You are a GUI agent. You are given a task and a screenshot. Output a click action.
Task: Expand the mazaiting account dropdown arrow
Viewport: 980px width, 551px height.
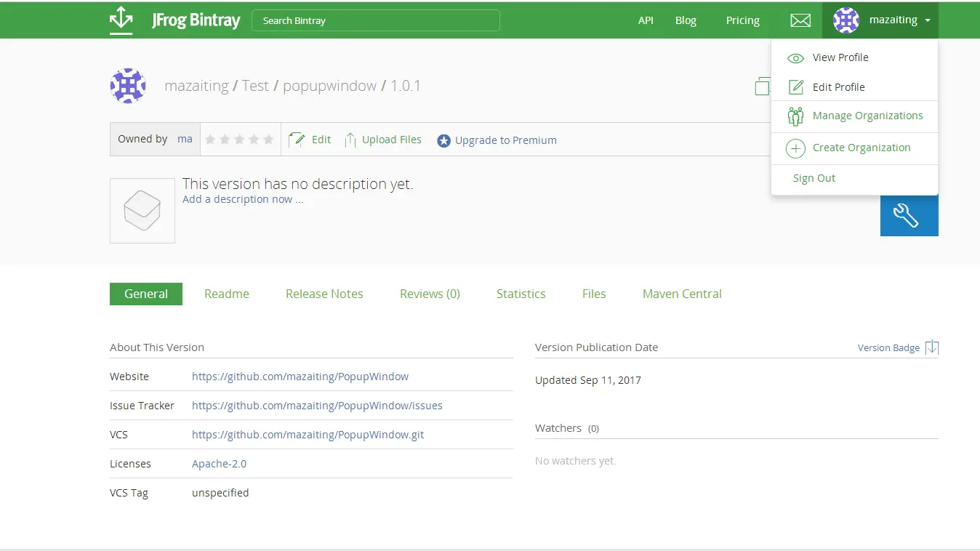pyautogui.click(x=928, y=21)
